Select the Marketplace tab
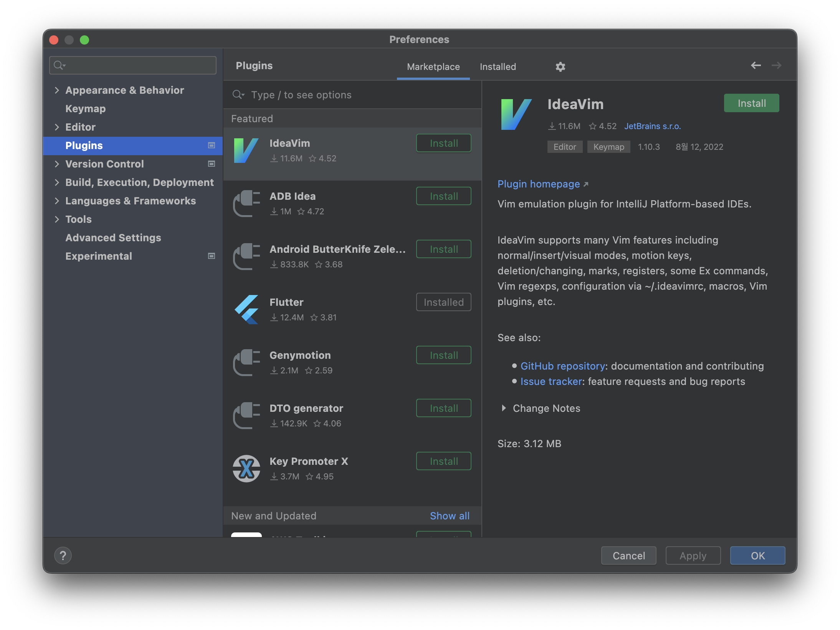Image resolution: width=840 pixels, height=630 pixels. tap(433, 67)
